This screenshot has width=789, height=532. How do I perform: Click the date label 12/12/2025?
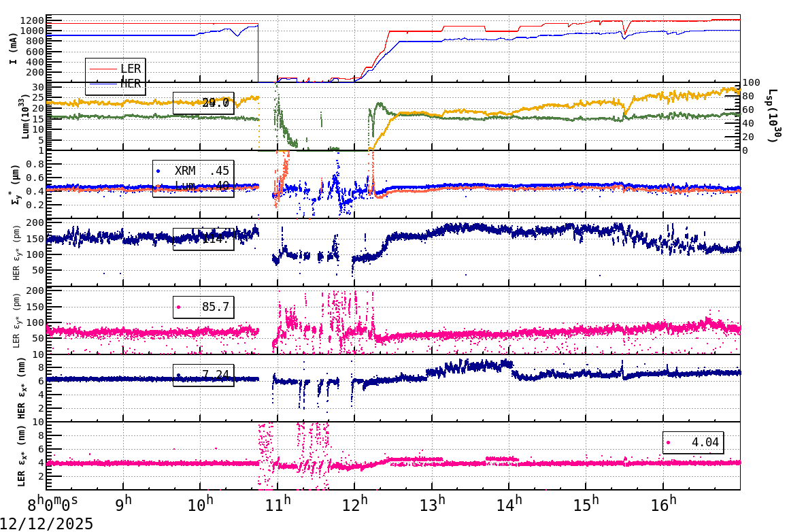(44, 523)
